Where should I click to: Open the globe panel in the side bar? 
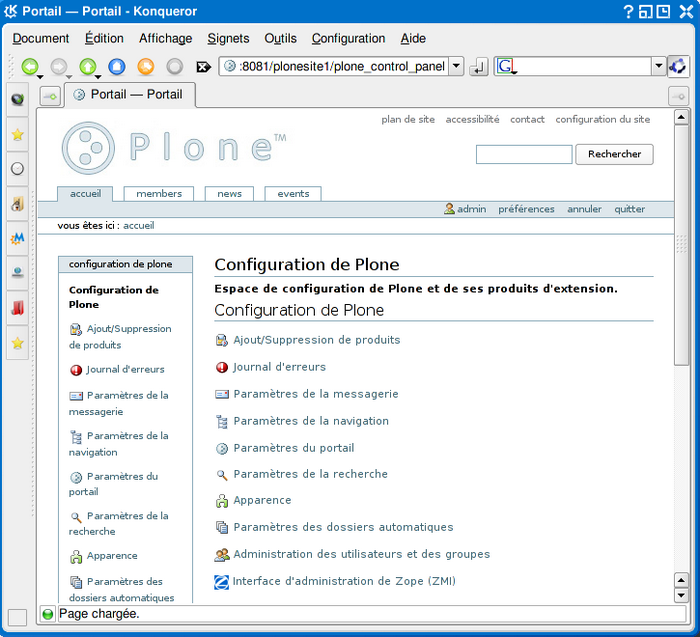[17, 99]
